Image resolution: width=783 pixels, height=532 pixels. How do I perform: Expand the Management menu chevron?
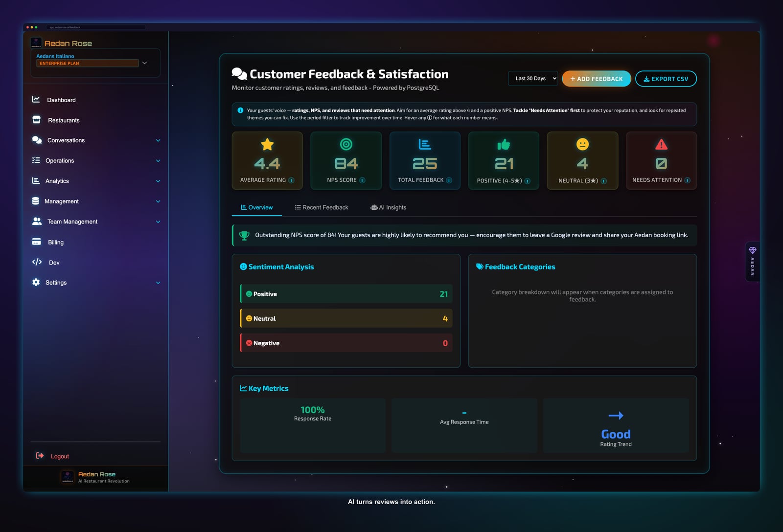pyautogui.click(x=158, y=201)
